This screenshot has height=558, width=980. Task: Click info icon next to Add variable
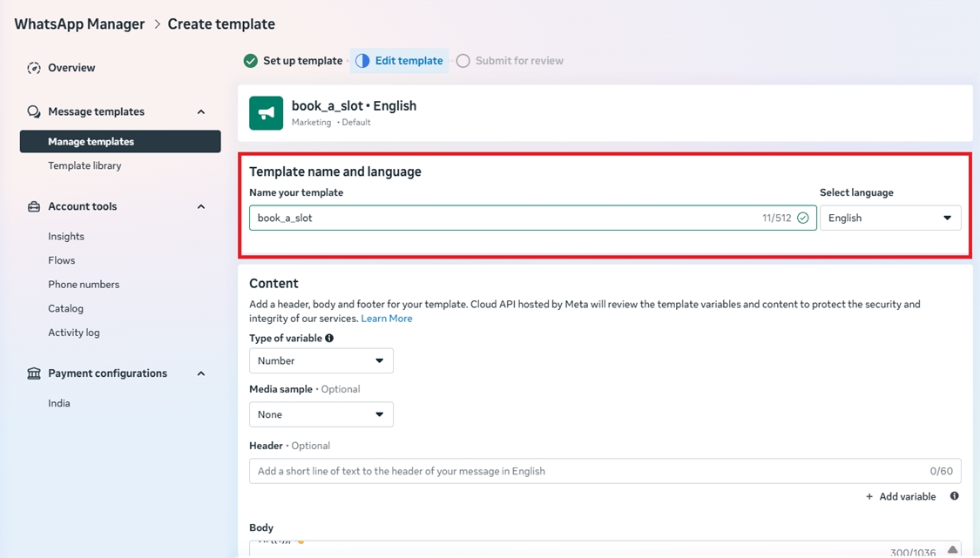point(954,496)
